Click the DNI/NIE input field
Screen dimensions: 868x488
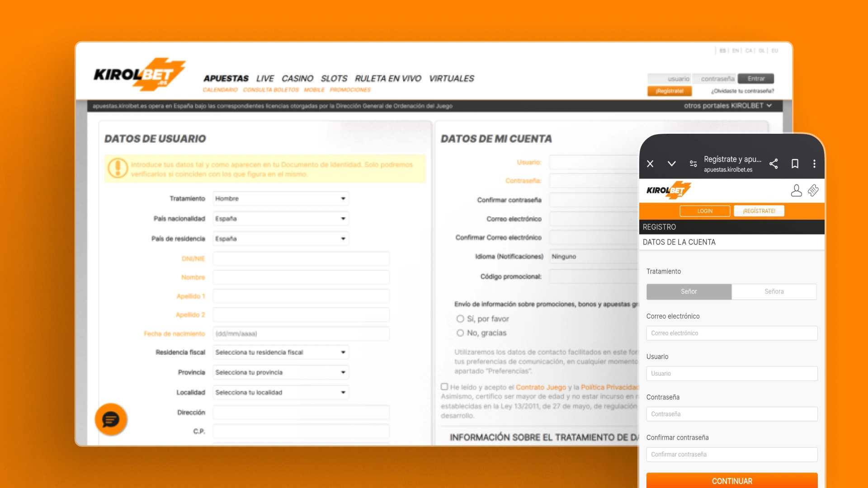301,258
